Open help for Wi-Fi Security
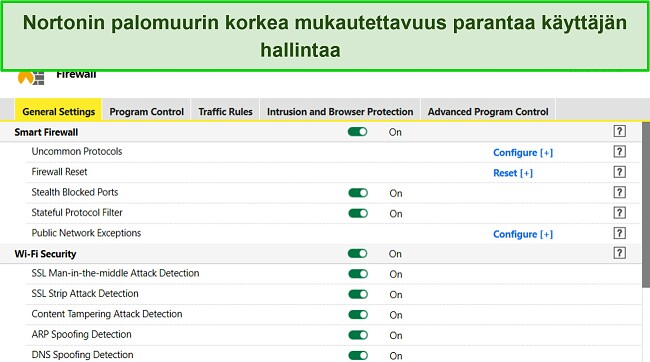650x362 pixels. tap(619, 253)
